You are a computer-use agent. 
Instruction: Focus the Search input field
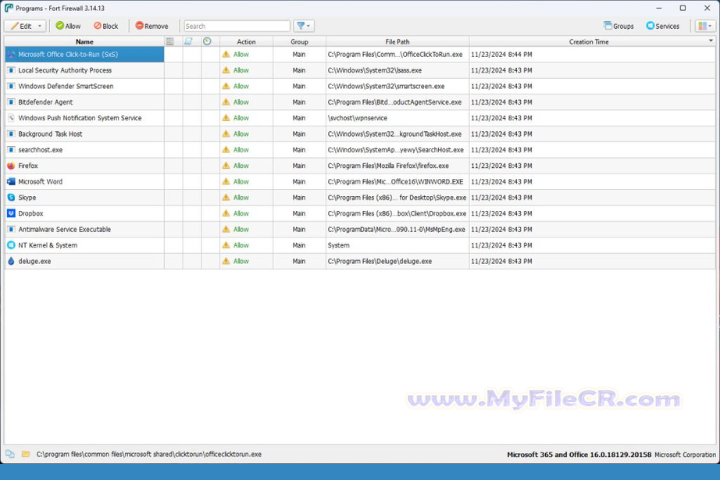point(237,26)
